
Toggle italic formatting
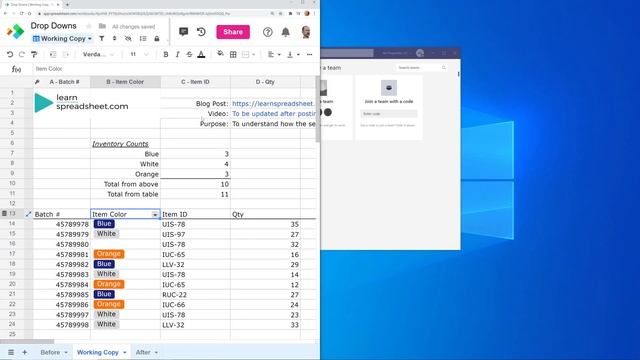click(x=178, y=54)
